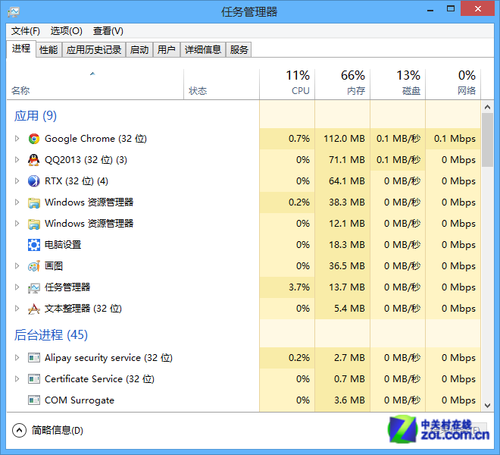Click the QQ2013 penguin icon
This screenshot has height=455, width=500.
34,160
